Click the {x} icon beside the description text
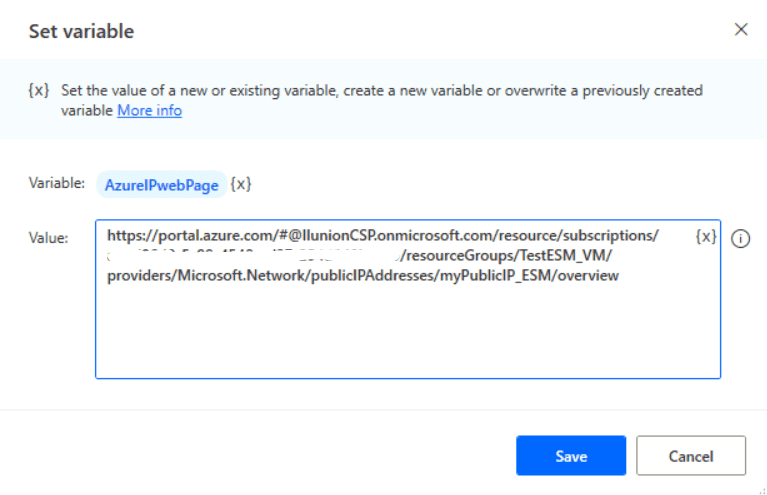Viewport: 767px width, 495px height. pyautogui.click(x=39, y=90)
